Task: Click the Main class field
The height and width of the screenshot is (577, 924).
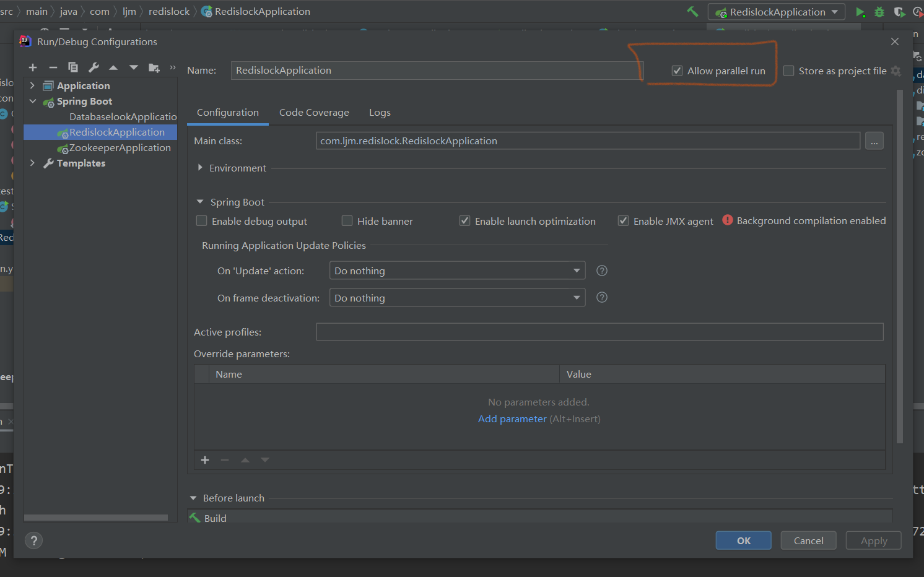Action: 588,141
